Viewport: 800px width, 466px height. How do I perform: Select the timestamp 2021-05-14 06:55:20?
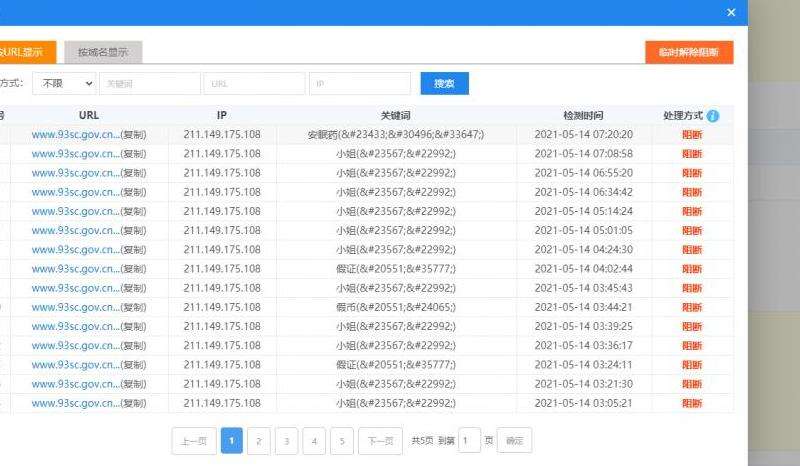pyautogui.click(x=584, y=173)
